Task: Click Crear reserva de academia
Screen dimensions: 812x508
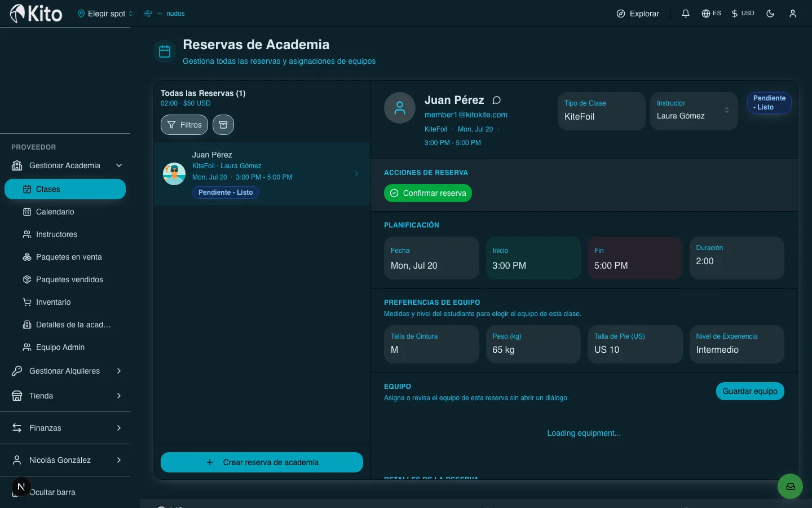Action: tap(262, 462)
